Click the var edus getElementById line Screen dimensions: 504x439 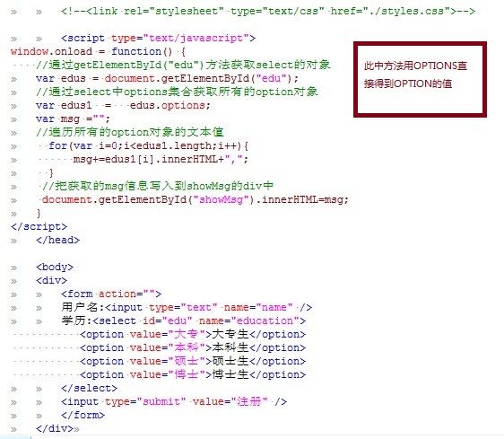click(167, 78)
